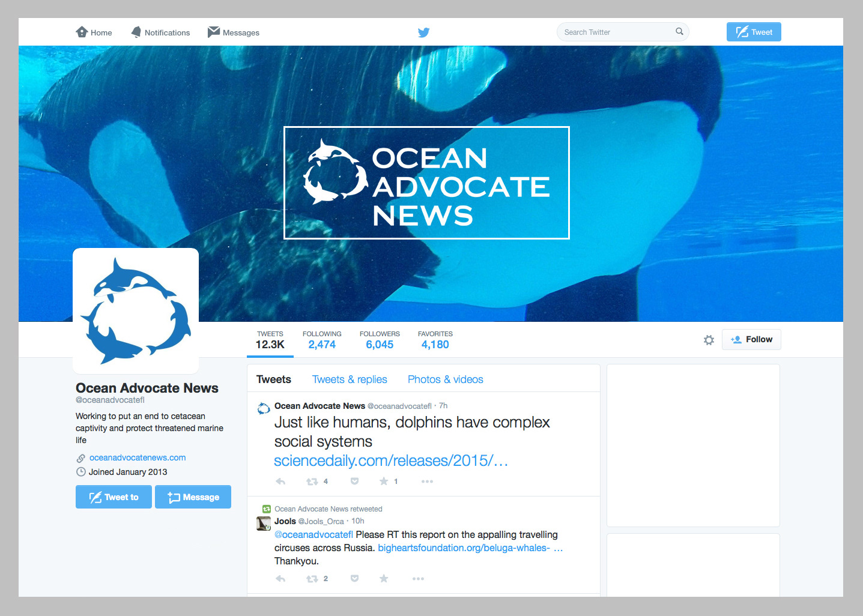Click the Ocean Advocate News tweet author name
The image size is (863, 616).
(319, 406)
